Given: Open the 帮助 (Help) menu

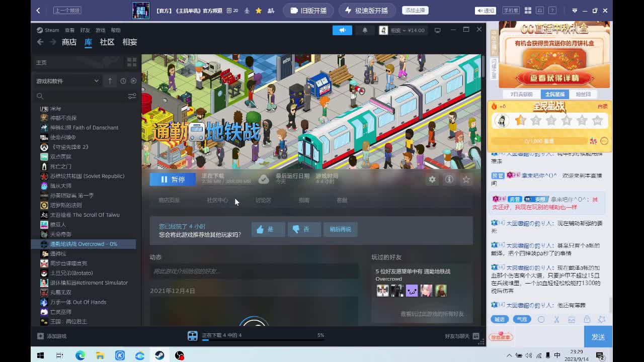Looking at the screenshot, I should (116, 30).
